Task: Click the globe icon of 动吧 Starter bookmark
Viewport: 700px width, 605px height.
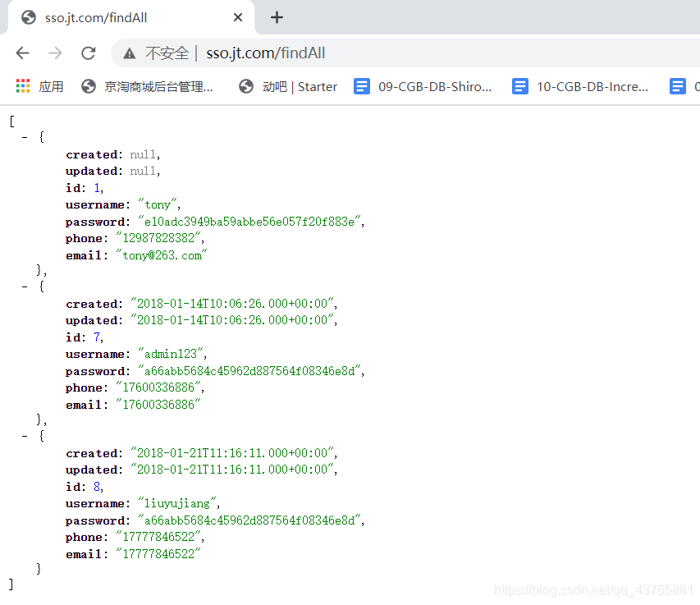Action: (x=246, y=86)
